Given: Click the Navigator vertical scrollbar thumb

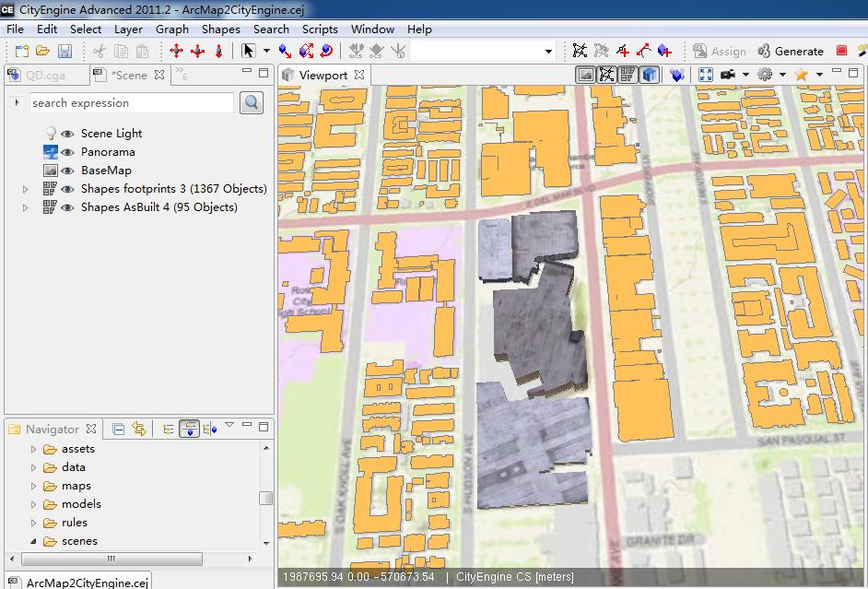Looking at the screenshot, I should coord(266,498).
